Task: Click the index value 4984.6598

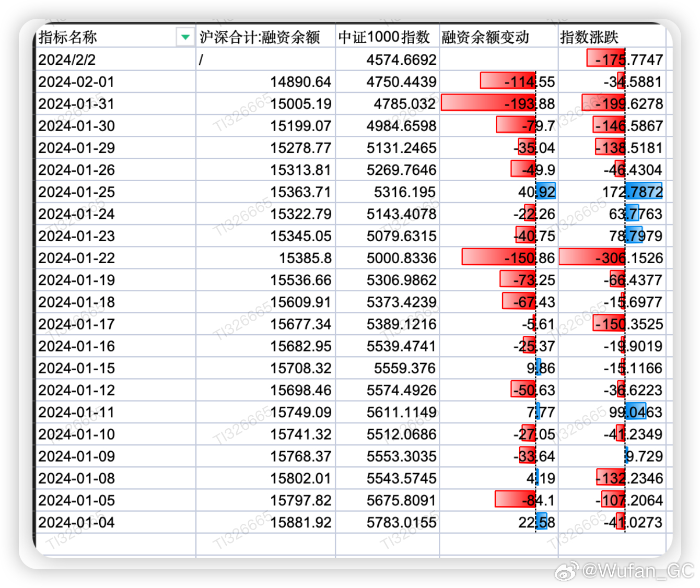Action: (387, 125)
